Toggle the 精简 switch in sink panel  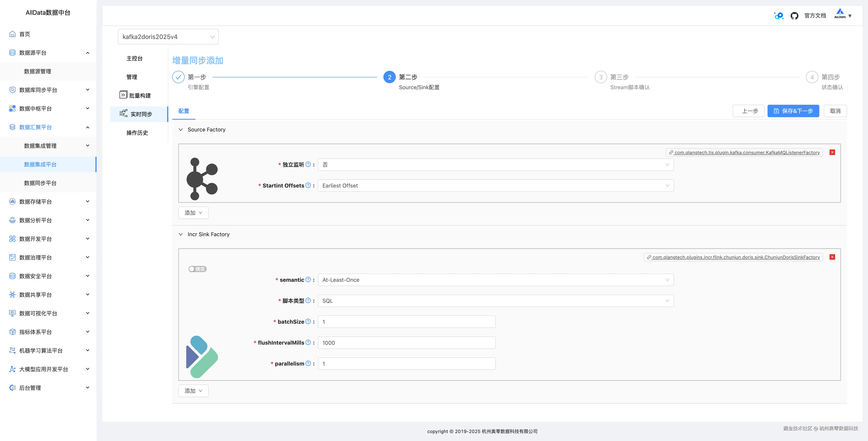click(197, 269)
